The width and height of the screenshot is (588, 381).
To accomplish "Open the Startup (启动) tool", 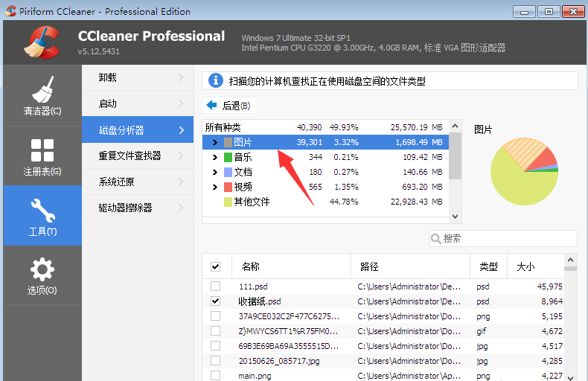I will tap(138, 103).
